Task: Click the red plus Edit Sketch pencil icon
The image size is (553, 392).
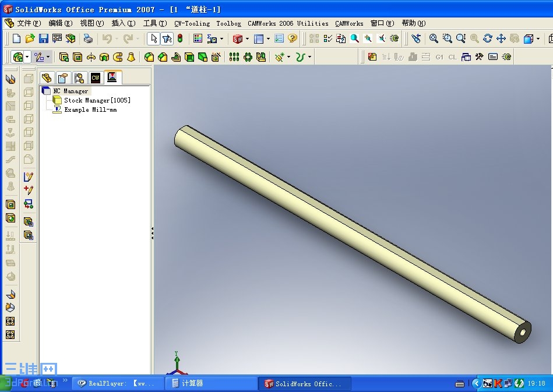Action: pyautogui.click(x=29, y=190)
